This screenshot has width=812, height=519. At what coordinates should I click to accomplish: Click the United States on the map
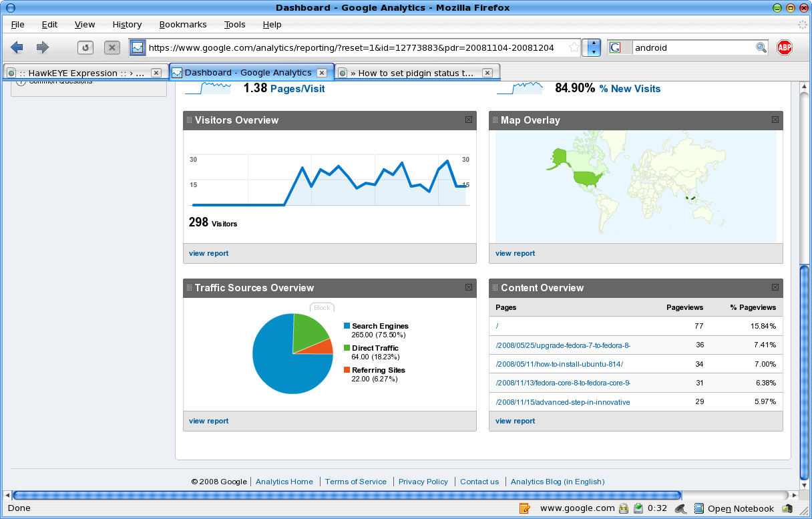588,178
